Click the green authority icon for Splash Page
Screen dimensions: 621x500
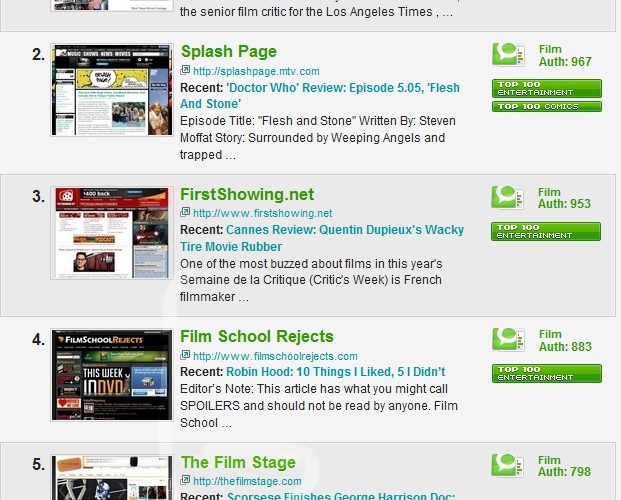[x=508, y=55]
